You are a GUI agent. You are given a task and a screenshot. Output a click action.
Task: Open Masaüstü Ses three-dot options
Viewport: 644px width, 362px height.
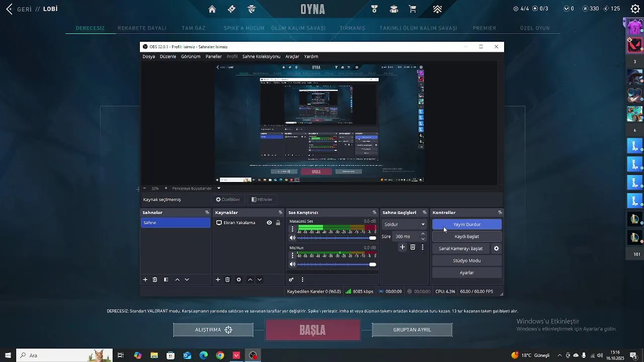pyautogui.click(x=292, y=229)
